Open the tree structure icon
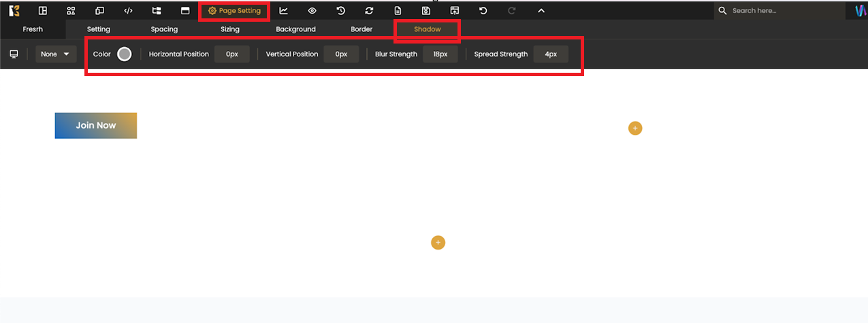Screen dimensions: 868x323 coord(157,11)
